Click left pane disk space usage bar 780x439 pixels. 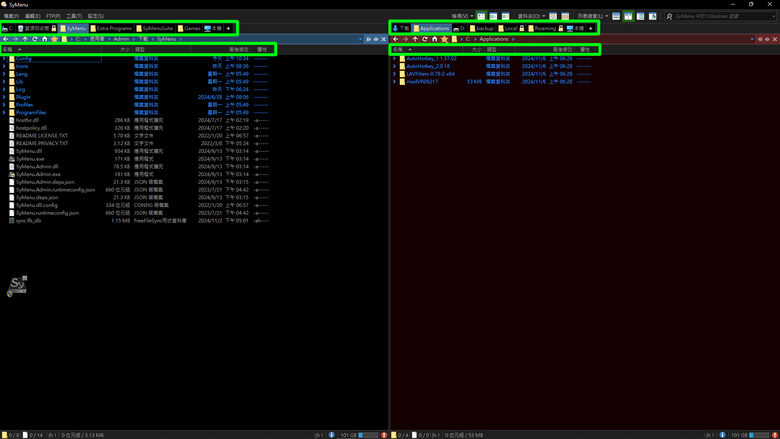[369, 435]
